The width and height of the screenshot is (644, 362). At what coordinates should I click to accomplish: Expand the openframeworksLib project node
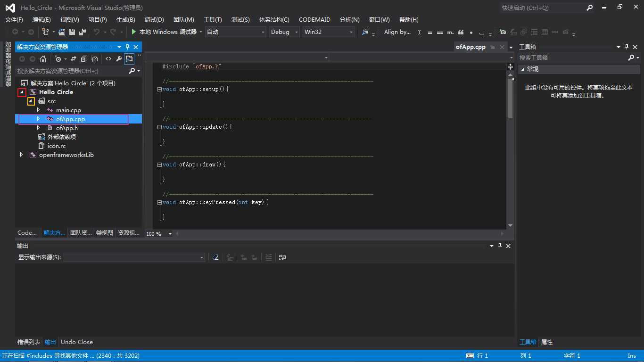click(x=21, y=155)
